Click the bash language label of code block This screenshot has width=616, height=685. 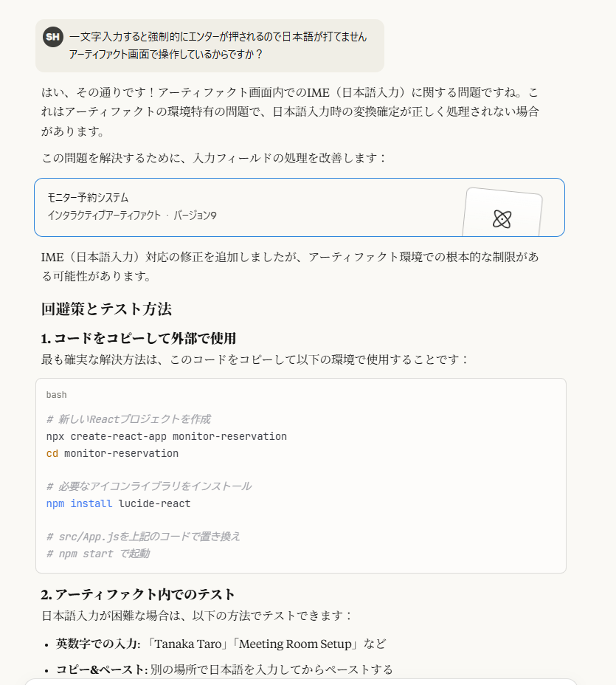pos(56,395)
